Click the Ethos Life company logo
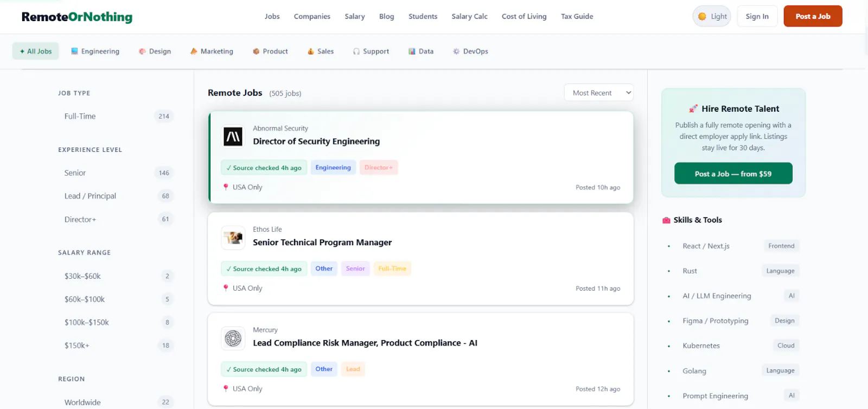 click(x=233, y=238)
